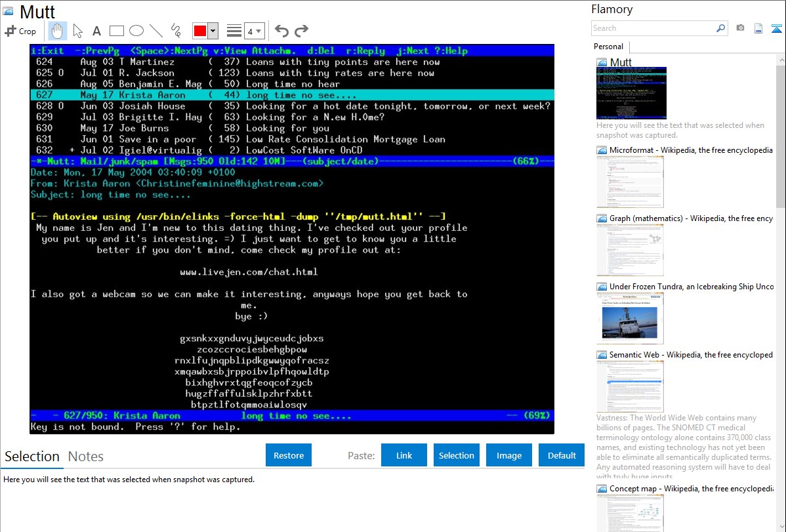The width and height of the screenshot is (786, 532).
Task: Select the text annotation tool
Action: (x=96, y=31)
